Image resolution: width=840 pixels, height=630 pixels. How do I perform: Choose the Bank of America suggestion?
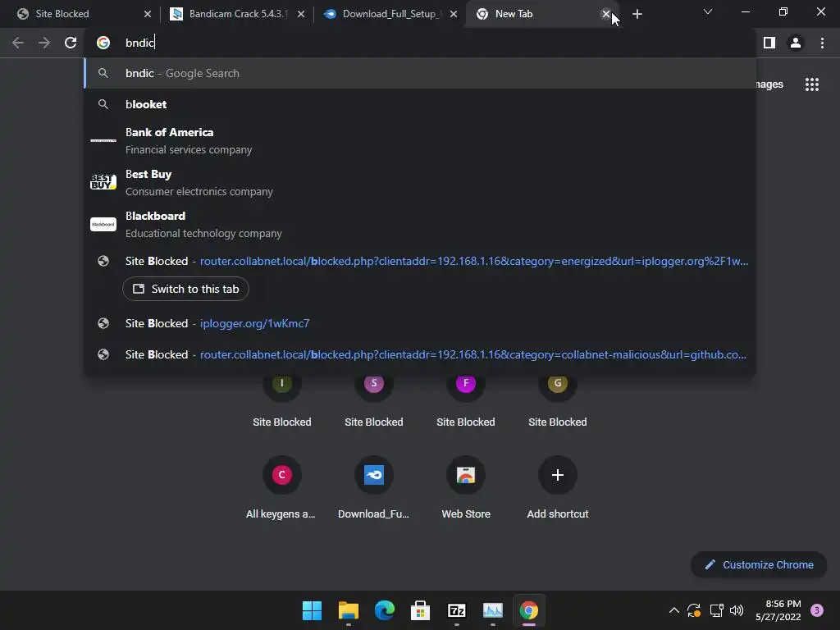pyautogui.click(x=420, y=140)
